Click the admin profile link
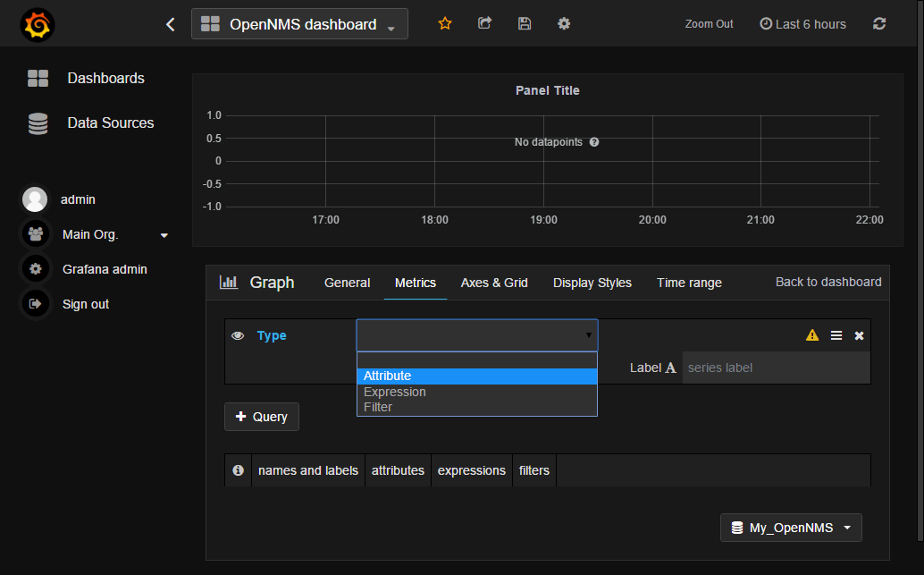This screenshot has height=575, width=924. point(78,199)
